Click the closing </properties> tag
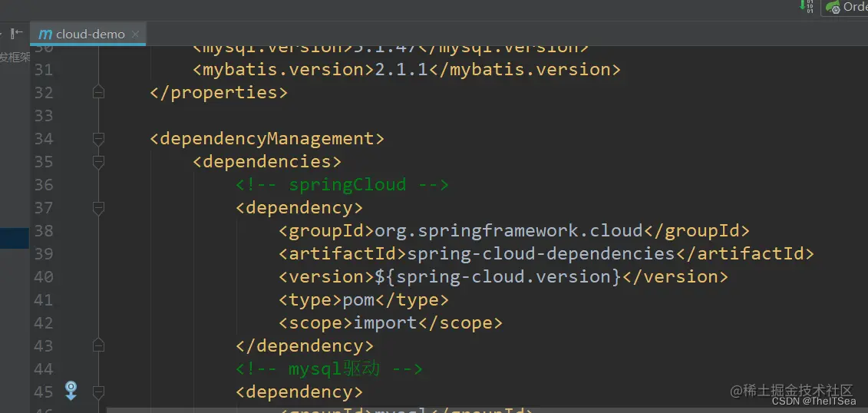The height and width of the screenshot is (413, 868). point(219,92)
